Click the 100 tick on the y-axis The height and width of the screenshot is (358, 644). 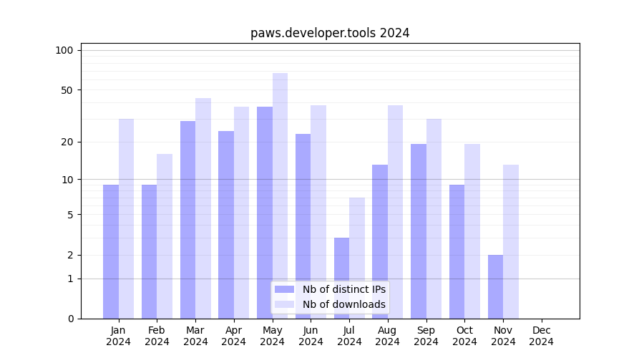64,50
